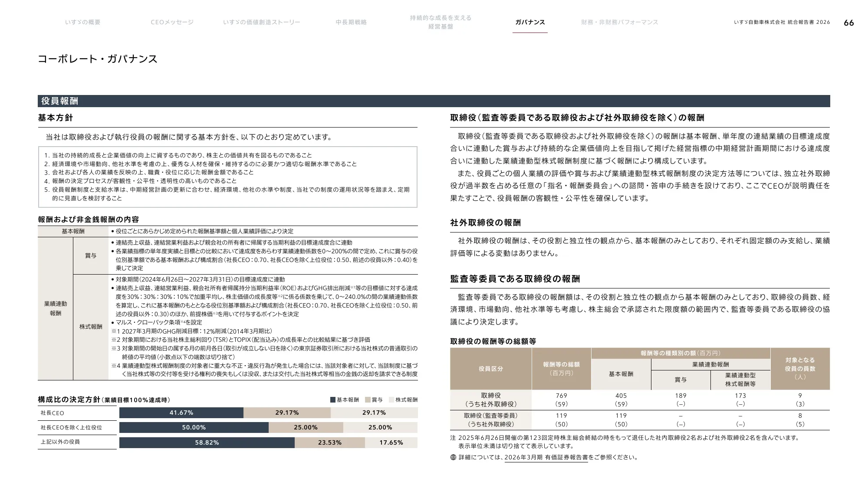Click the page number 66
This screenshot has height=488, width=868.
click(x=849, y=23)
